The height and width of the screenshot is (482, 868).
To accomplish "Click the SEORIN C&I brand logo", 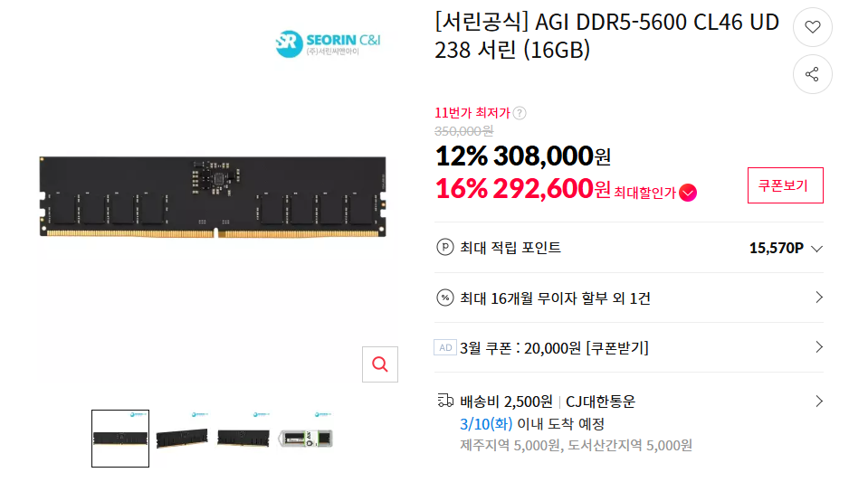I will pyautogui.click(x=328, y=43).
